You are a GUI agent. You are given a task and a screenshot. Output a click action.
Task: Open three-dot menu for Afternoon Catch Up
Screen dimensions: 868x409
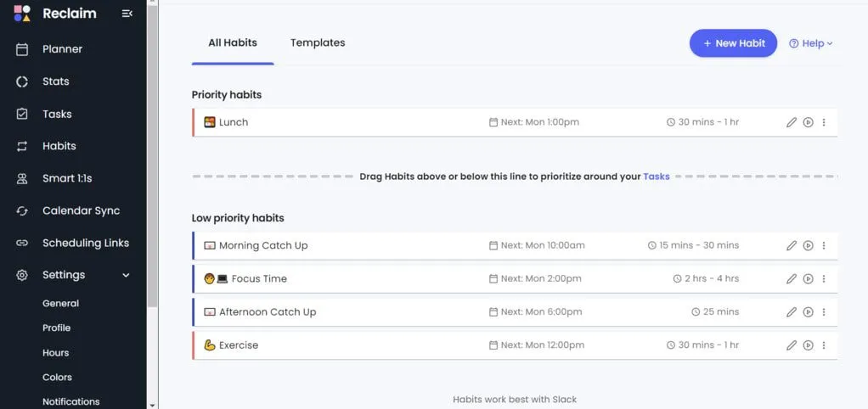click(x=824, y=312)
